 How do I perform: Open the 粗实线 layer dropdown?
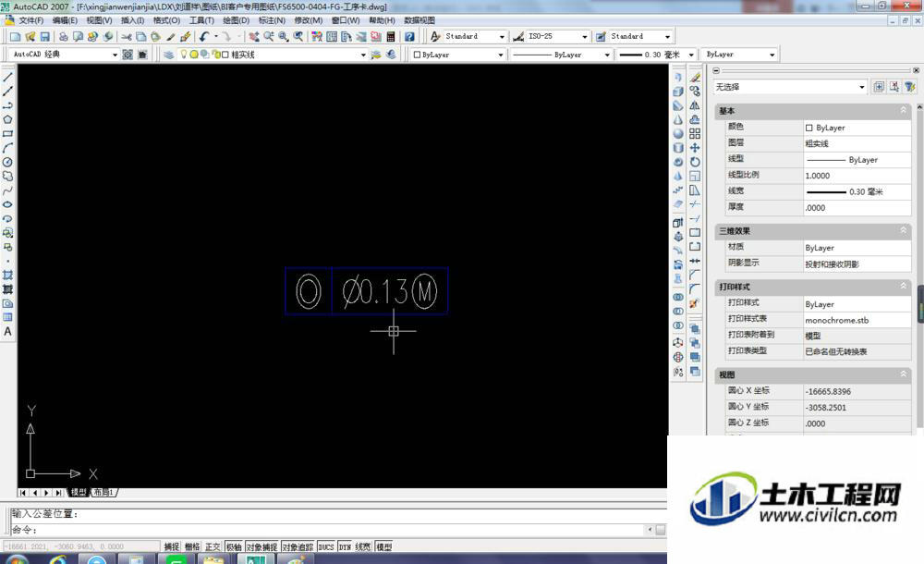(363, 55)
